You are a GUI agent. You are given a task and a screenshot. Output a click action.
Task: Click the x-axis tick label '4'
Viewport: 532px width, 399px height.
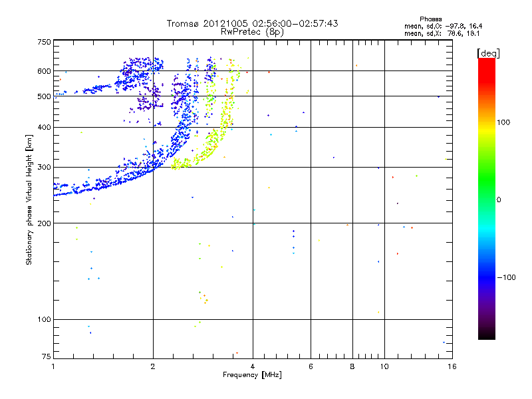[253, 366]
